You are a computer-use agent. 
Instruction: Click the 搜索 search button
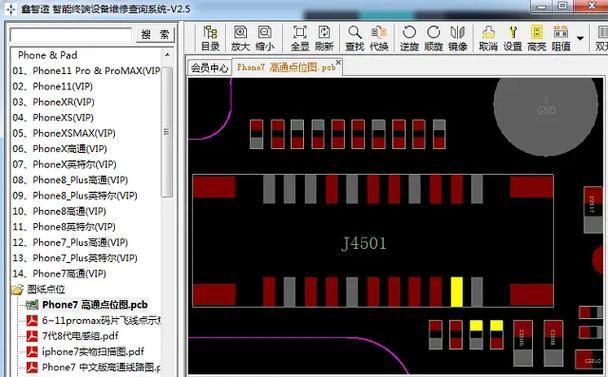click(x=155, y=35)
